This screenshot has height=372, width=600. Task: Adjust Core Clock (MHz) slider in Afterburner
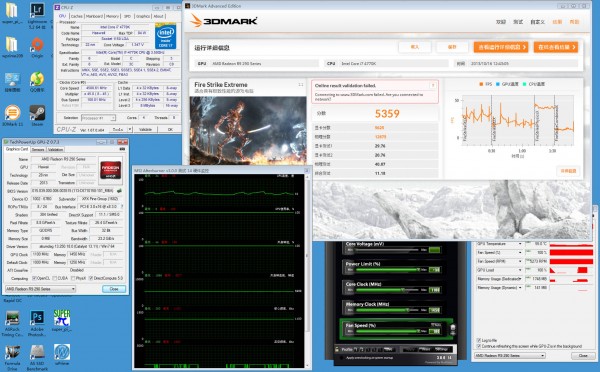[387, 290]
